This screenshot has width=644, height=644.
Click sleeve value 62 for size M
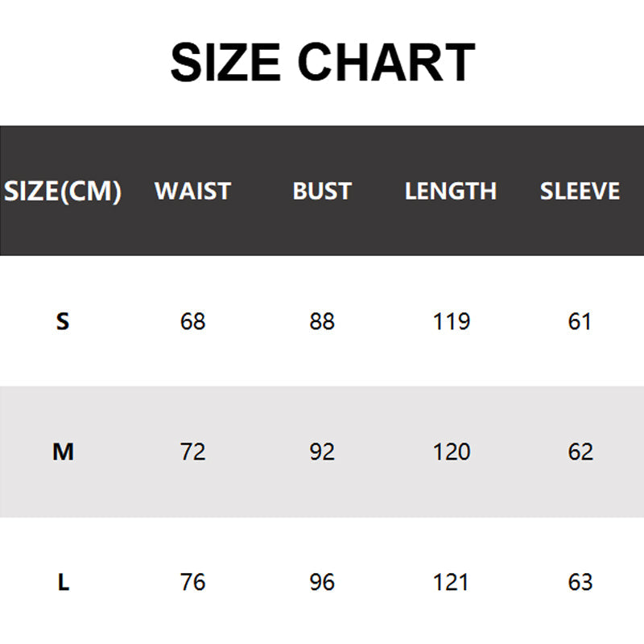point(580,452)
